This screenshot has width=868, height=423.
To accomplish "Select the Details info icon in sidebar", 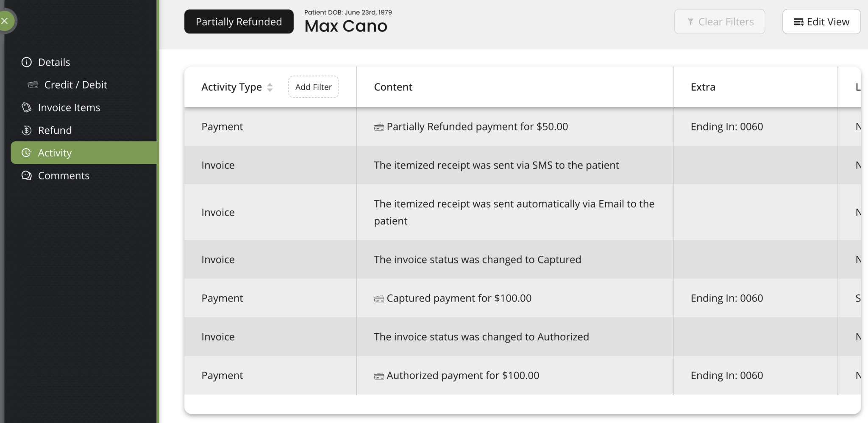I will [x=26, y=62].
